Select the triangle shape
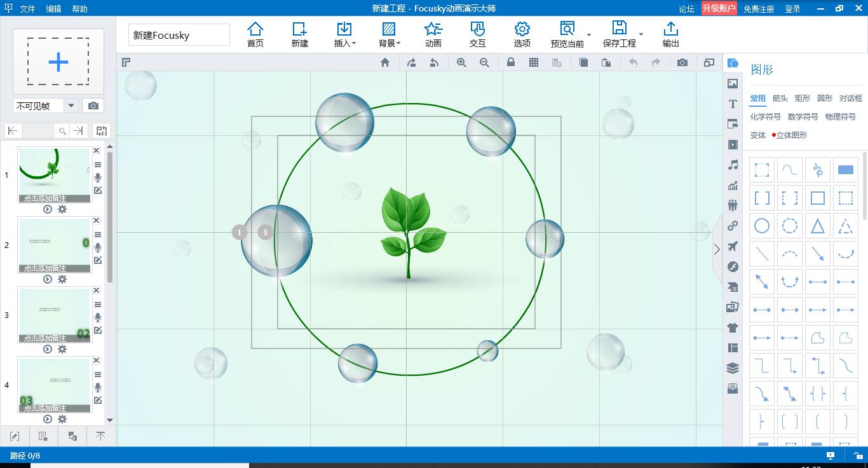Viewport: 868px width, 468px height. (817, 226)
